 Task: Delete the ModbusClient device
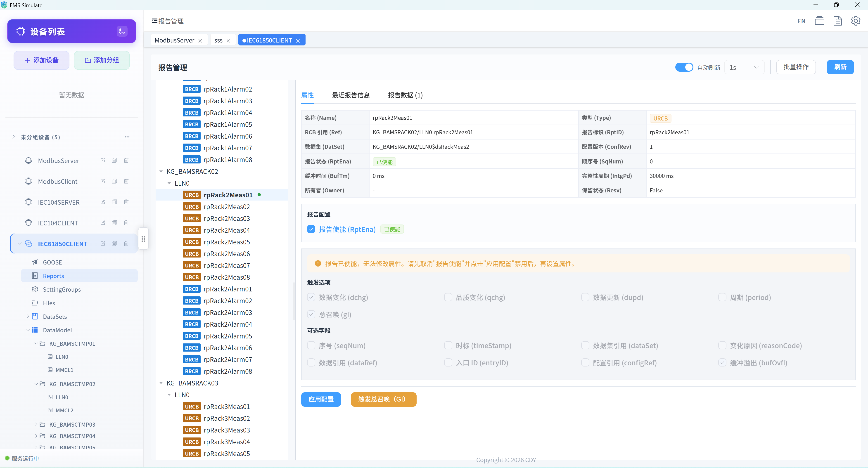(126, 181)
